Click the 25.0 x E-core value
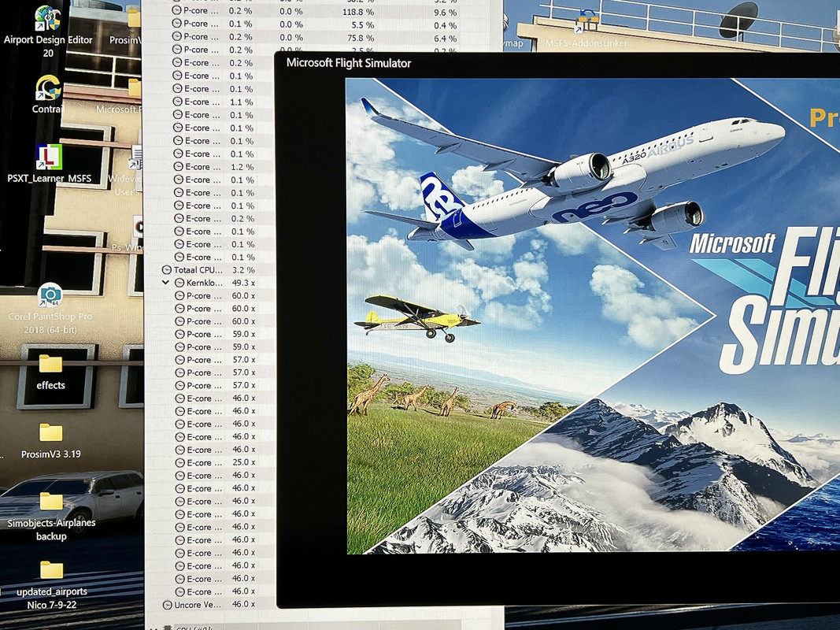This screenshot has width=840, height=630. (244, 462)
